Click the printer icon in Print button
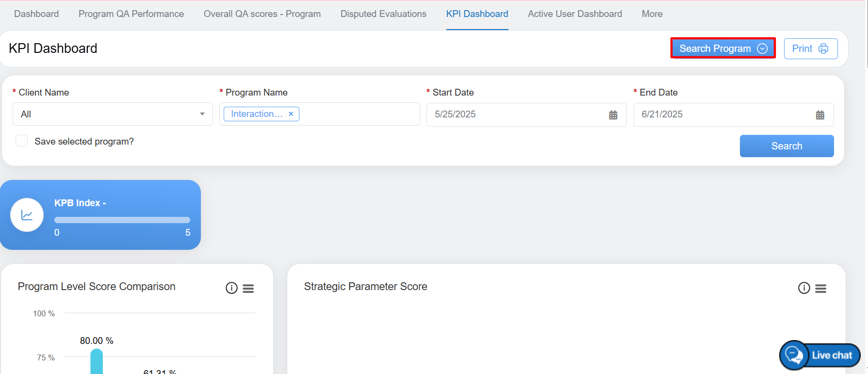Image resolution: width=868 pixels, height=374 pixels. pyautogui.click(x=823, y=49)
